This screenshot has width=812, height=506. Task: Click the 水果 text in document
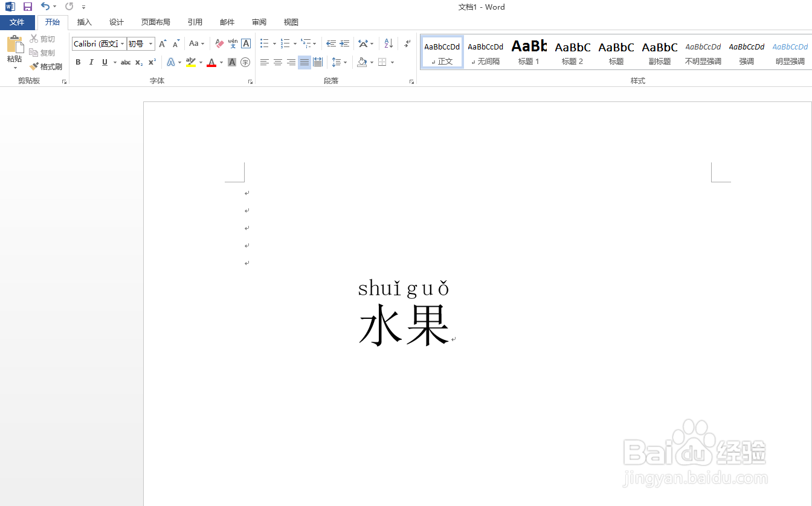pyautogui.click(x=404, y=325)
